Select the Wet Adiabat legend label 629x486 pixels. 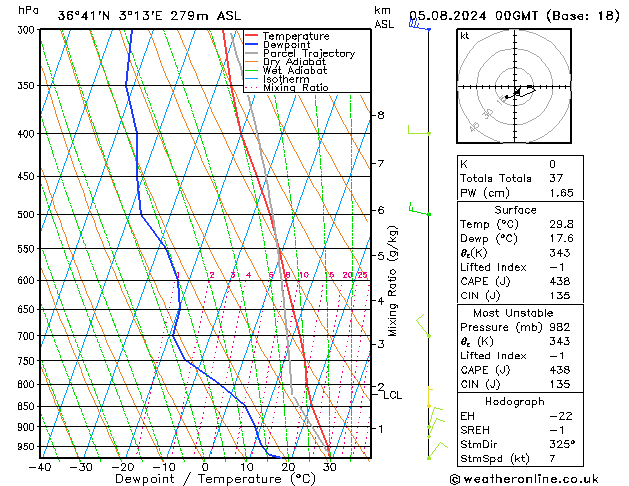coord(295,70)
